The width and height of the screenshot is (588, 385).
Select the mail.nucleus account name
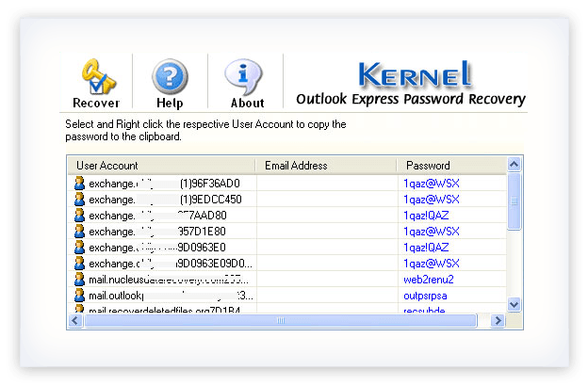point(169,280)
